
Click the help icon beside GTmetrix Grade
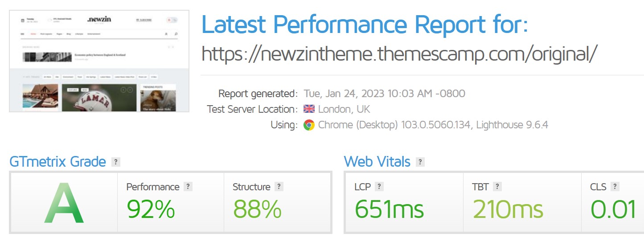point(116,162)
